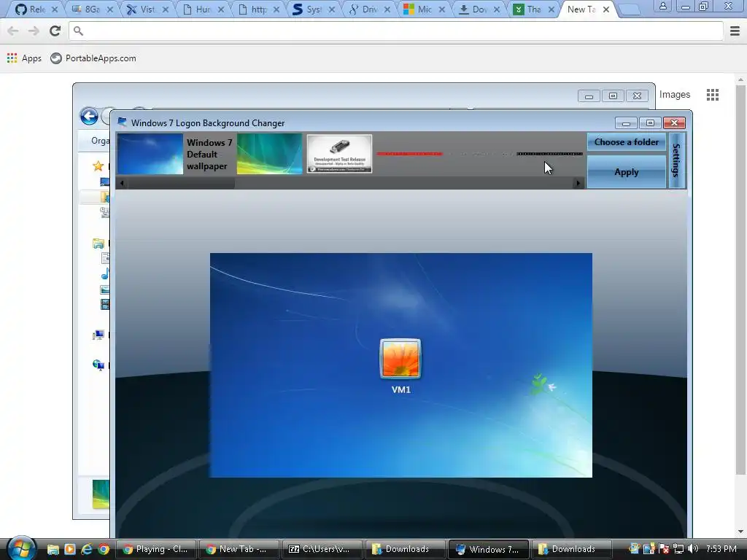
Task: Click the Apply button in Logon Changer
Action: click(626, 172)
